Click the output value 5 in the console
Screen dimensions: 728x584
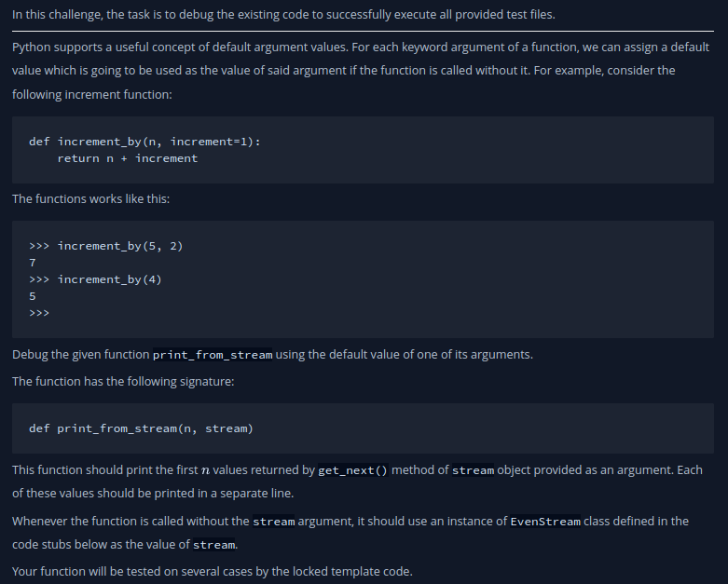(33, 296)
